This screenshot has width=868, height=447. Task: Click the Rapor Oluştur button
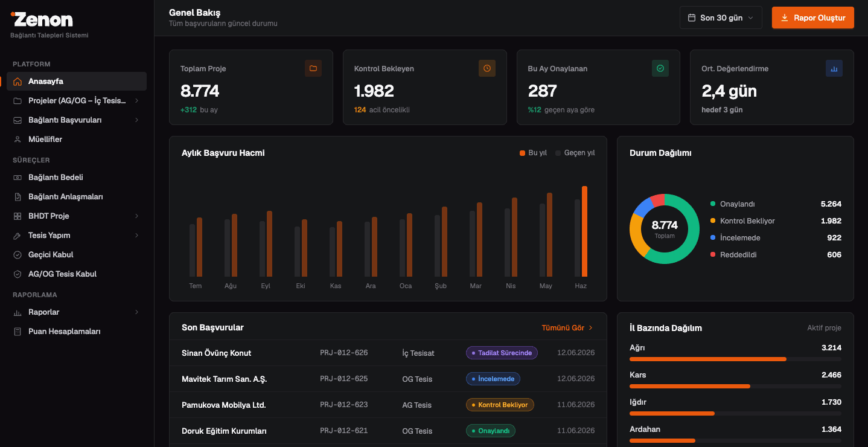click(813, 18)
